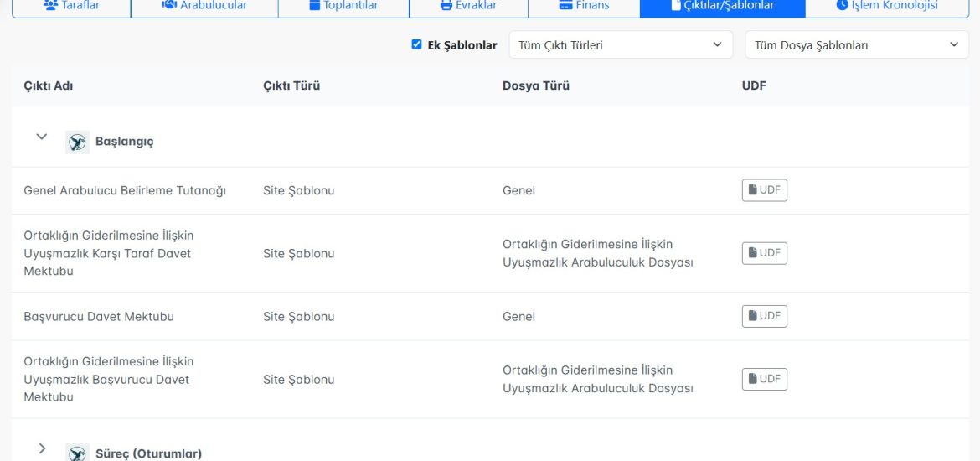
Task: Click the Süreç (Oturumlar) section logo icon
Action: (x=77, y=453)
